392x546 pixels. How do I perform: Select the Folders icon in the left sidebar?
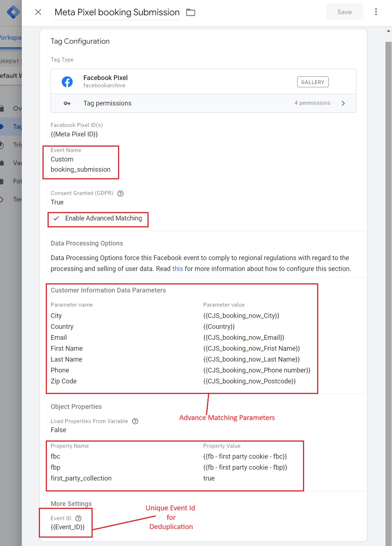tap(2, 181)
